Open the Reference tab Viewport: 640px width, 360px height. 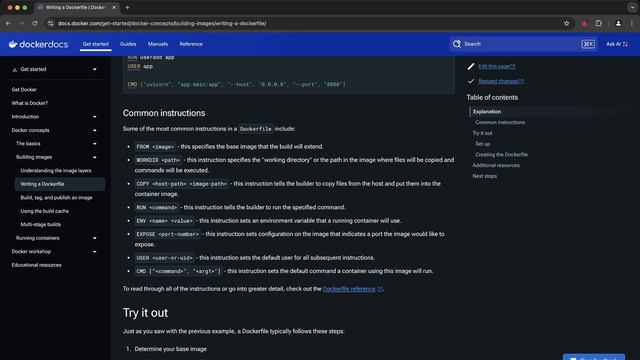click(191, 44)
